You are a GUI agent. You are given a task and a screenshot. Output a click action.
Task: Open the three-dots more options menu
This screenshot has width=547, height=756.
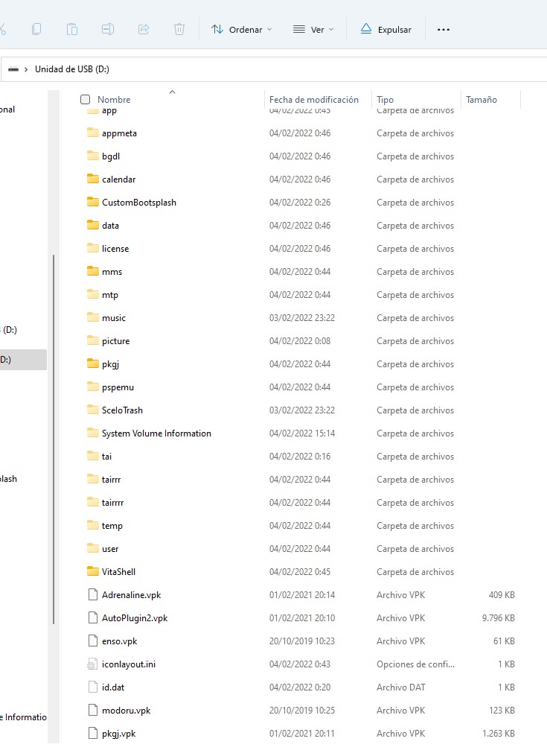point(444,29)
